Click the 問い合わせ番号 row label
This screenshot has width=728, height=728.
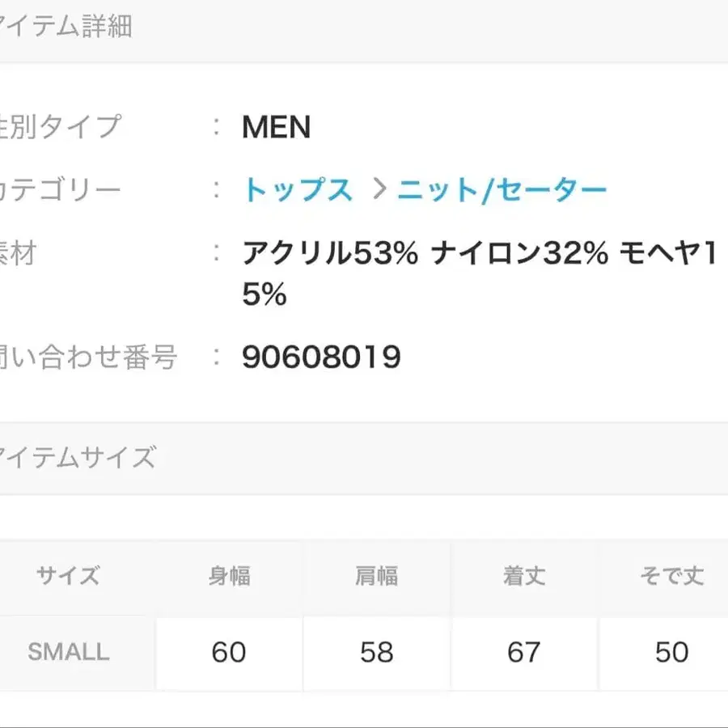[88, 357]
